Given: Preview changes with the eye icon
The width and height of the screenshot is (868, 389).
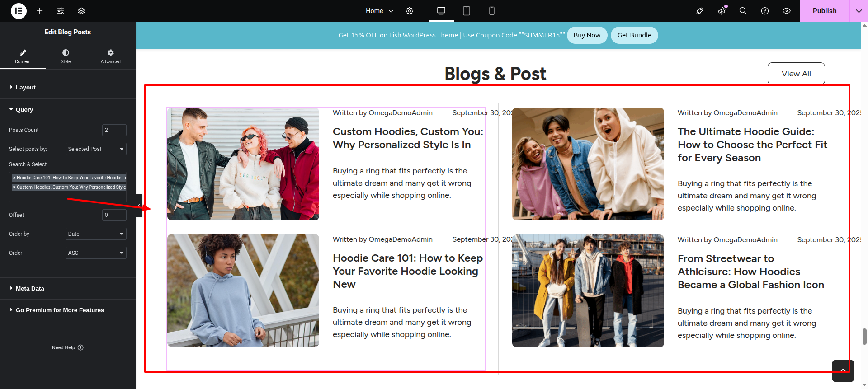Looking at the screenshot, I should pos(787,11).
